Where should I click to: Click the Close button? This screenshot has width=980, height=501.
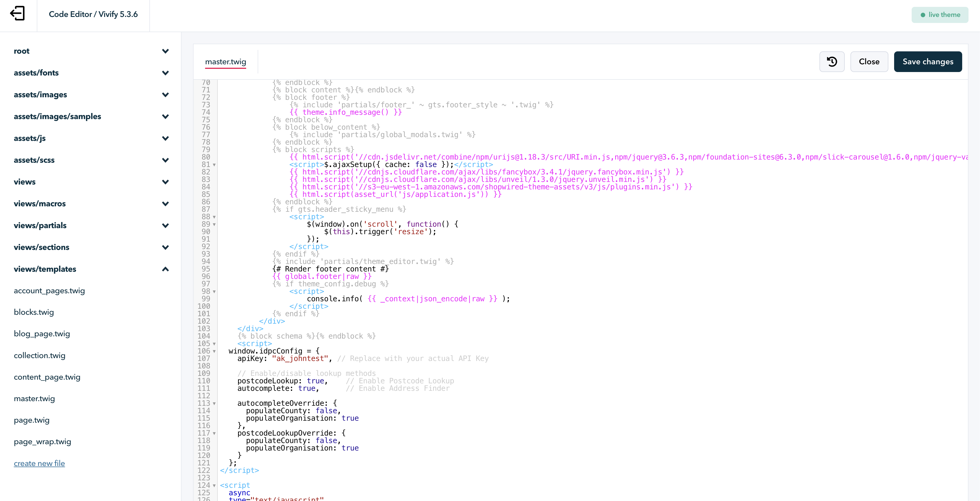click(x=869, y=61)
